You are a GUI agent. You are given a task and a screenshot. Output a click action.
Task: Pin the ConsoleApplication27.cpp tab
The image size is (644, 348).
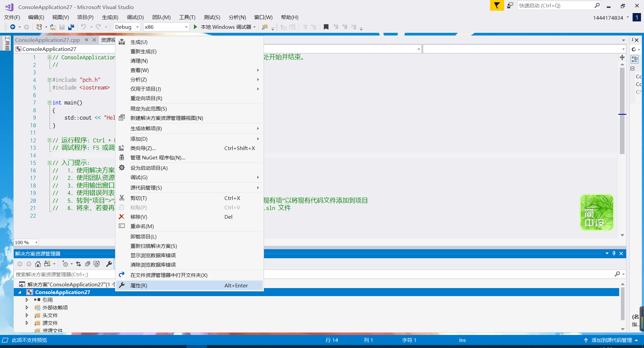tap(87, 40)
